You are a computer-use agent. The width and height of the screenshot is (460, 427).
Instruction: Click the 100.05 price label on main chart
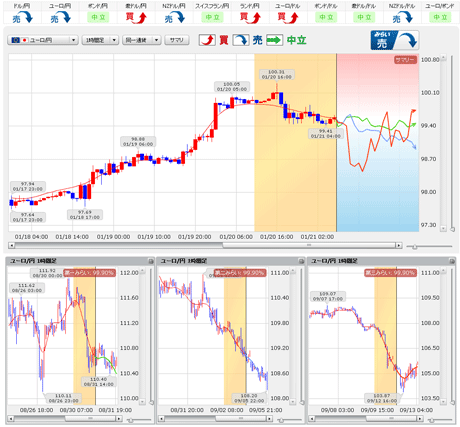click(232, 87)
